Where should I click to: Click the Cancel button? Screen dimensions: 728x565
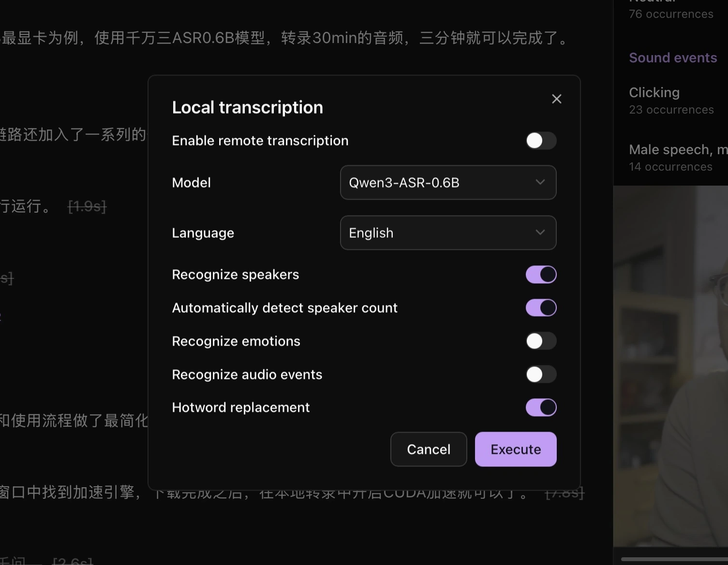(429, 449)
